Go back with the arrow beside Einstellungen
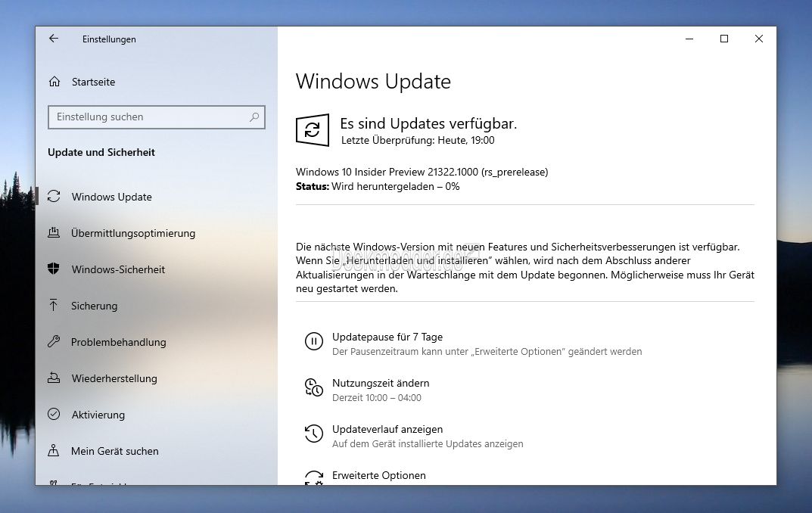Screen dimensions: 812x513 (x=54, y=39)
